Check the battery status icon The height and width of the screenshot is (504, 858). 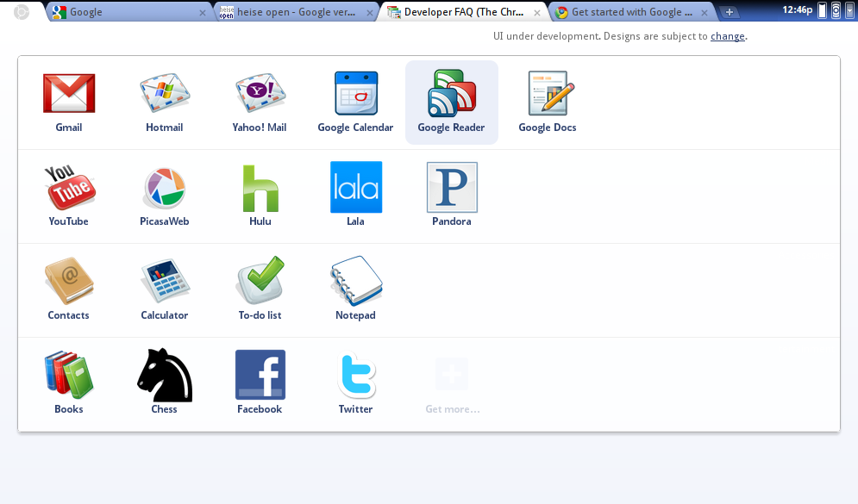tap(822, 10)
